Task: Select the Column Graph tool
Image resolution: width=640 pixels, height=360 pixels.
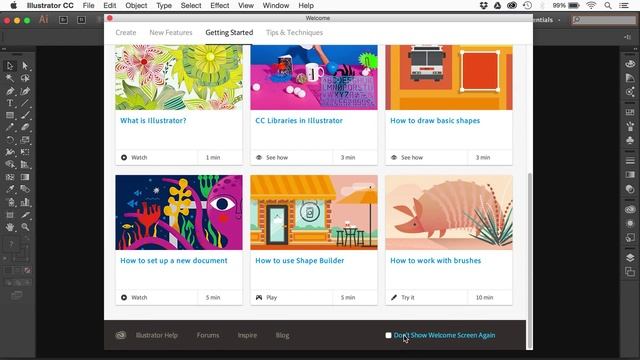Action: [25, 202]
